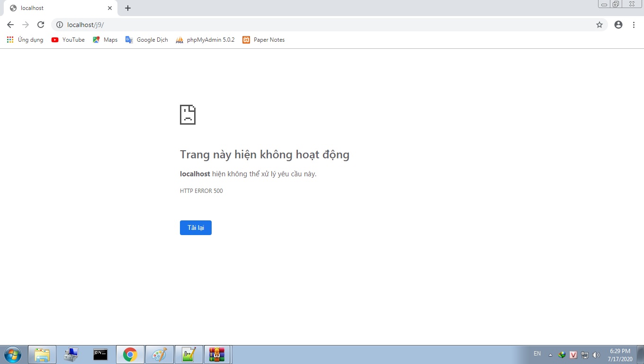Open the Paper Notes bookmark
This screenshot has height=364, width=644.
[264, 40]
